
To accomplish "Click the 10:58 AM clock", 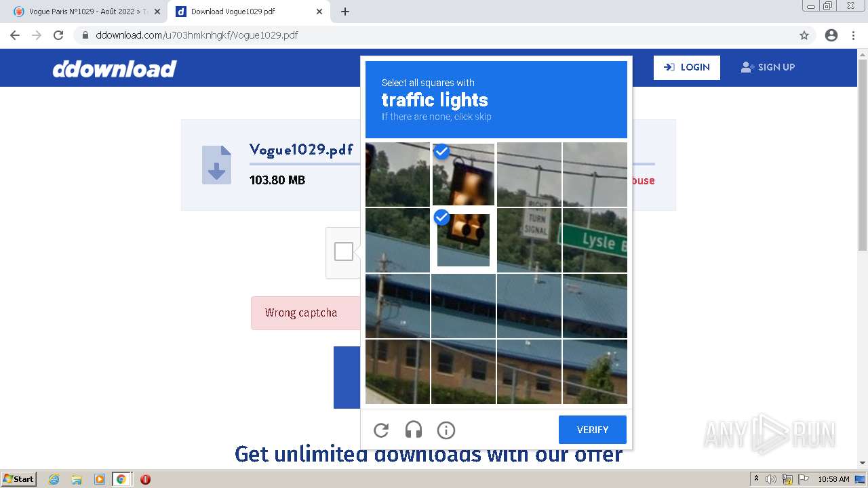I will click(x=833, y=479).
